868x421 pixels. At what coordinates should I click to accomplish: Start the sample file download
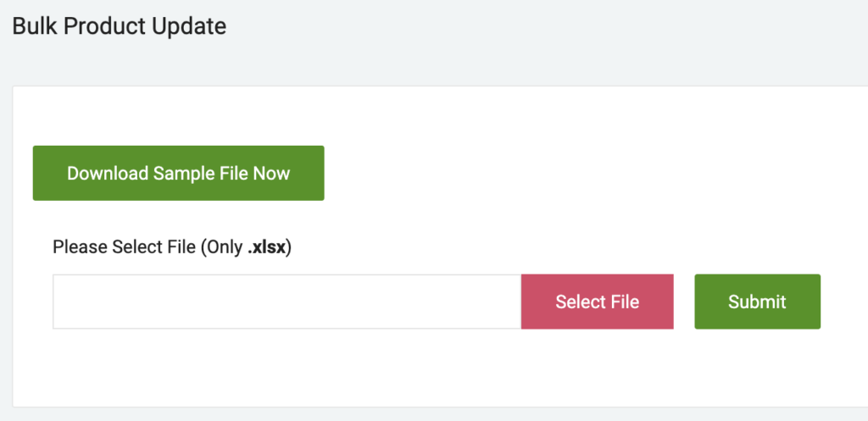(178, 174)
